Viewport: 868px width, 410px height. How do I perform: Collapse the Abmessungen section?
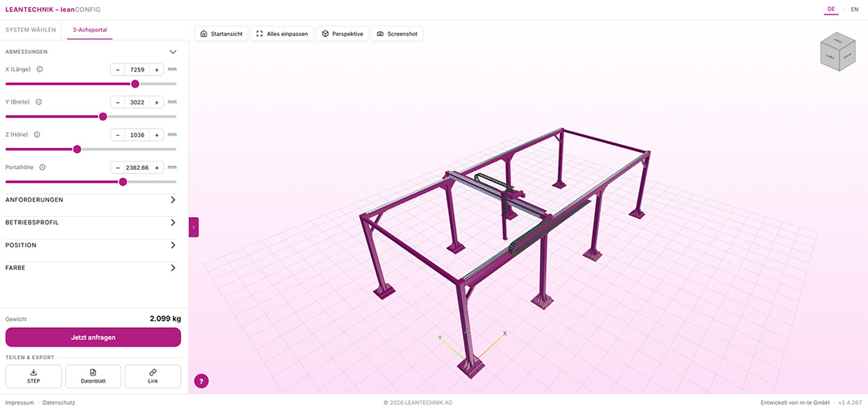[173, 51]
